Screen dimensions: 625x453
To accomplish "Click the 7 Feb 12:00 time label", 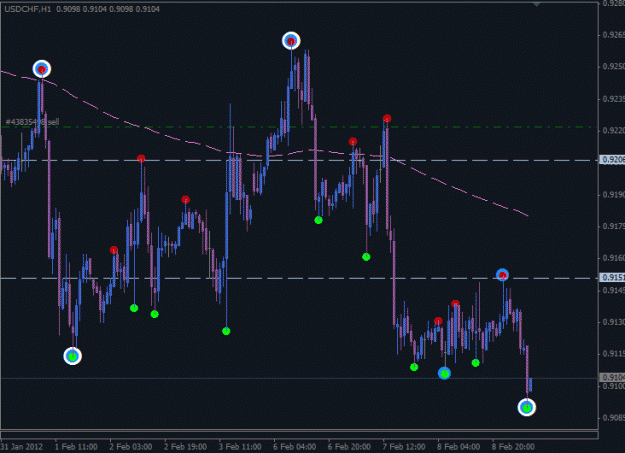I will click(404, 447).
